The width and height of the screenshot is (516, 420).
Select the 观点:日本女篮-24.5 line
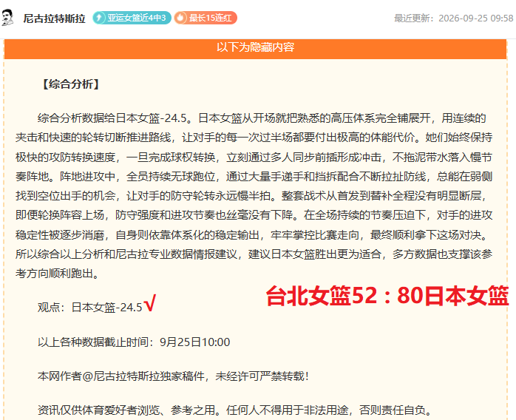point(90,307)
